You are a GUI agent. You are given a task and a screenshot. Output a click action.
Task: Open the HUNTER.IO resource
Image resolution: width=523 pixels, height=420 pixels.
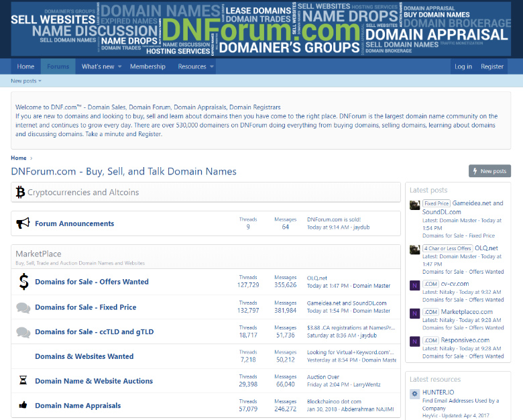(438, 392)
